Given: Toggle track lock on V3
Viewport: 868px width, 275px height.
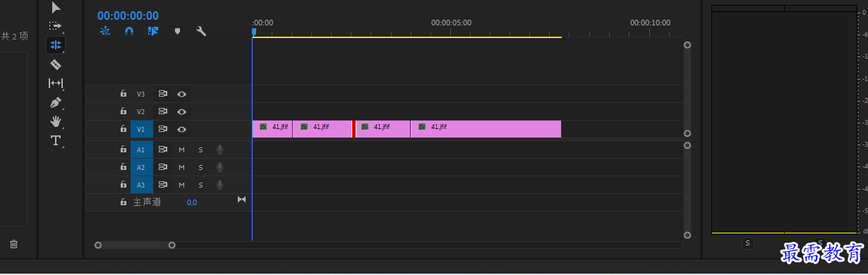Looking at the screenshot, I should point(123,94).
